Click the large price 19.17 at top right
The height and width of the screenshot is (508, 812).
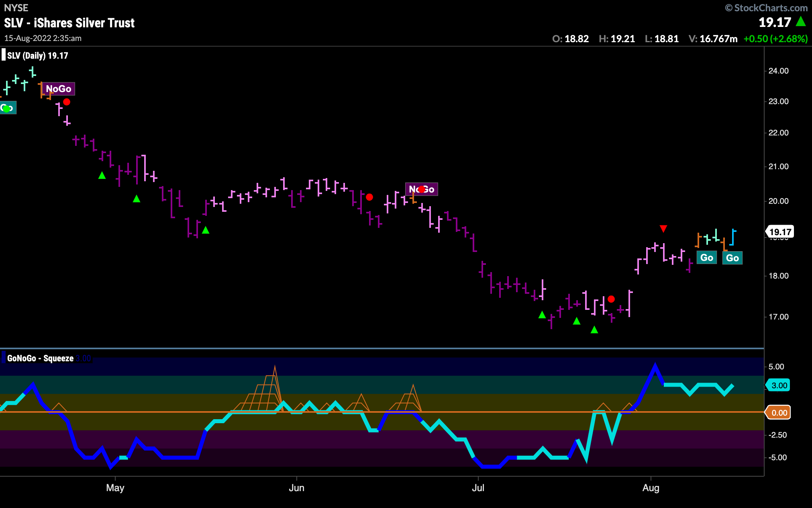775,23
